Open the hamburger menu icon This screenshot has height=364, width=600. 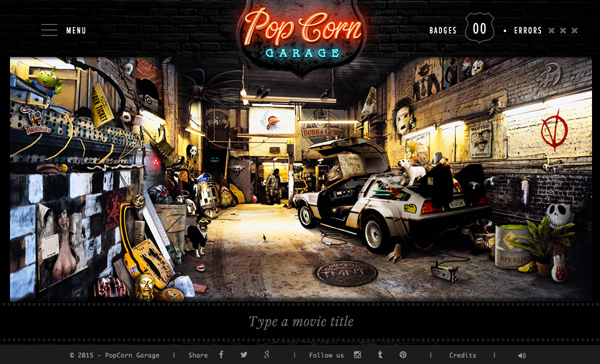[49, 30]
